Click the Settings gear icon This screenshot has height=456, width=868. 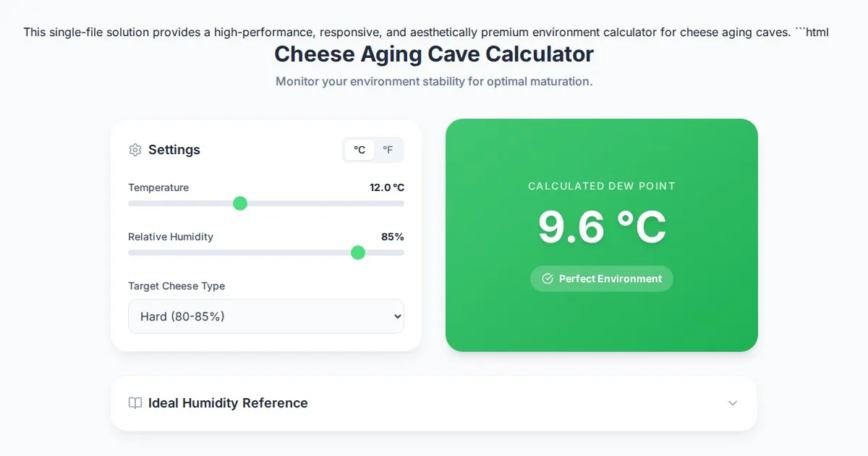135,150
